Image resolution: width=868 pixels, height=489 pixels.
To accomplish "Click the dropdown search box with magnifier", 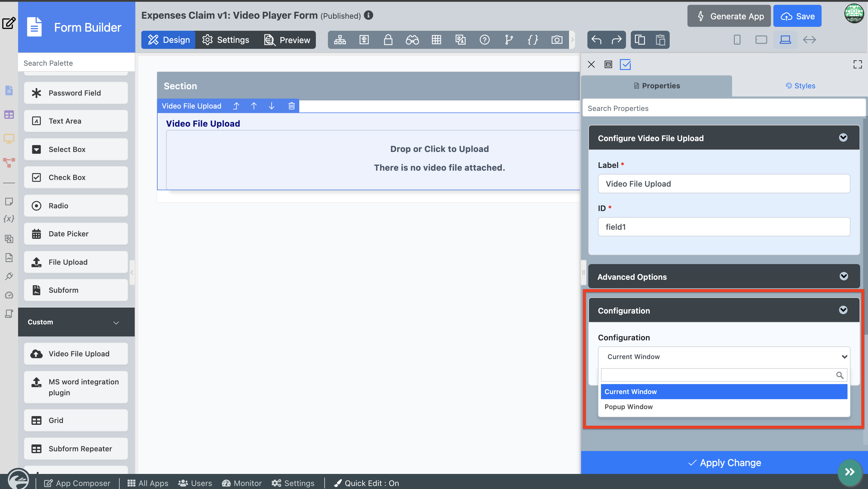I will click(x=724, y=375).
